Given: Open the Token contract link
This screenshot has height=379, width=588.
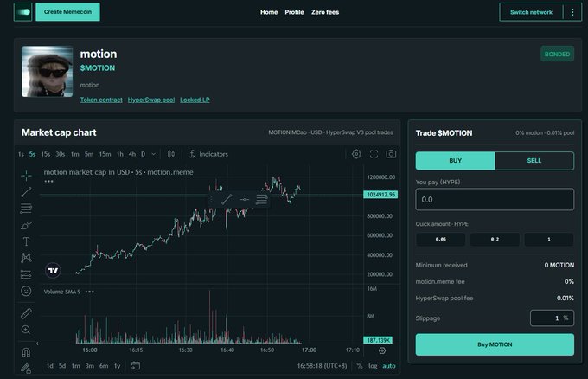Looking at the screenshot, I should tap(101, 100).
